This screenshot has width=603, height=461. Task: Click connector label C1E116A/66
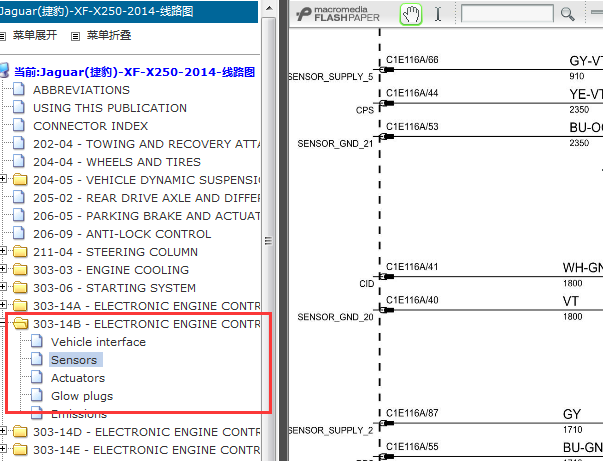click(x=412, y=60)
